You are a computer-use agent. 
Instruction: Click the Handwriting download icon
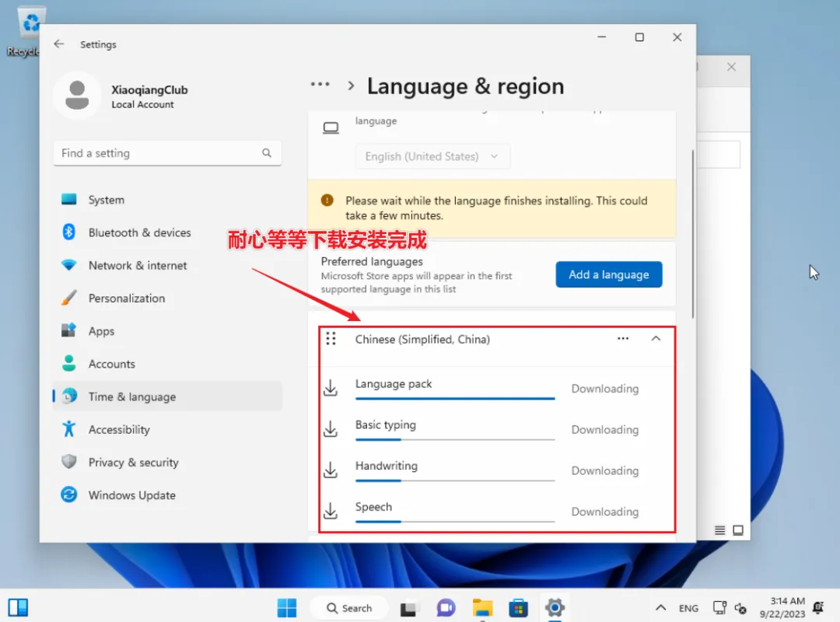pyautogui.click(x=331, y=470)
